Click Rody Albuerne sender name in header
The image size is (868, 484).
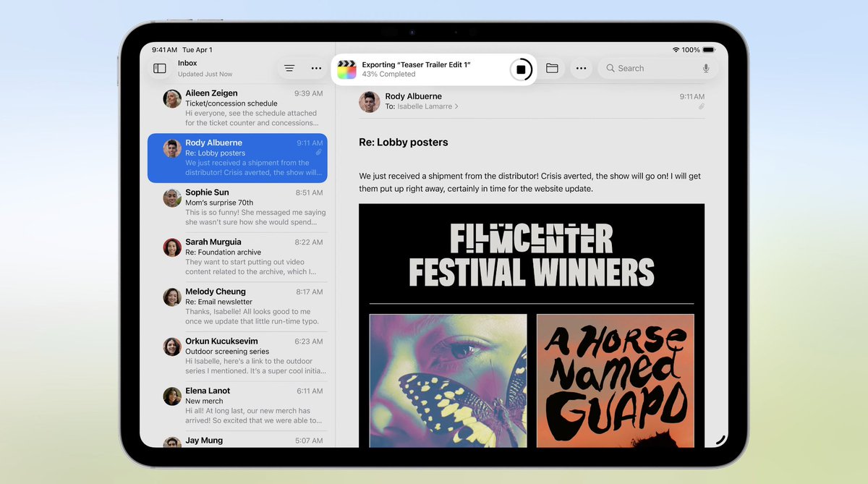[x=413, y=96]
